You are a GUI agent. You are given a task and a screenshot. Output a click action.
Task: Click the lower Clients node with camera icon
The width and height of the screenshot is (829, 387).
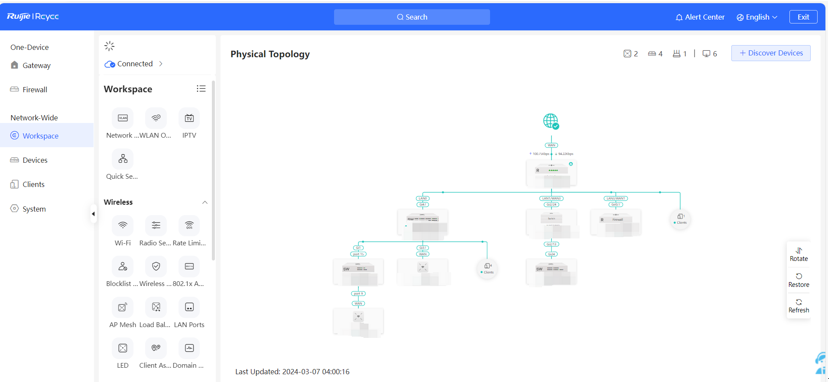(487, 268)
